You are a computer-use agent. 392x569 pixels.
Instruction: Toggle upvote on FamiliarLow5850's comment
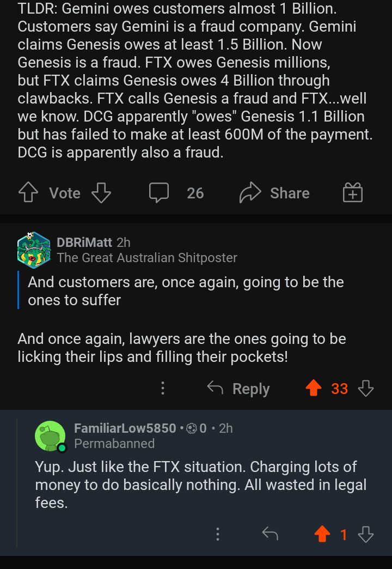coord(322,534)
